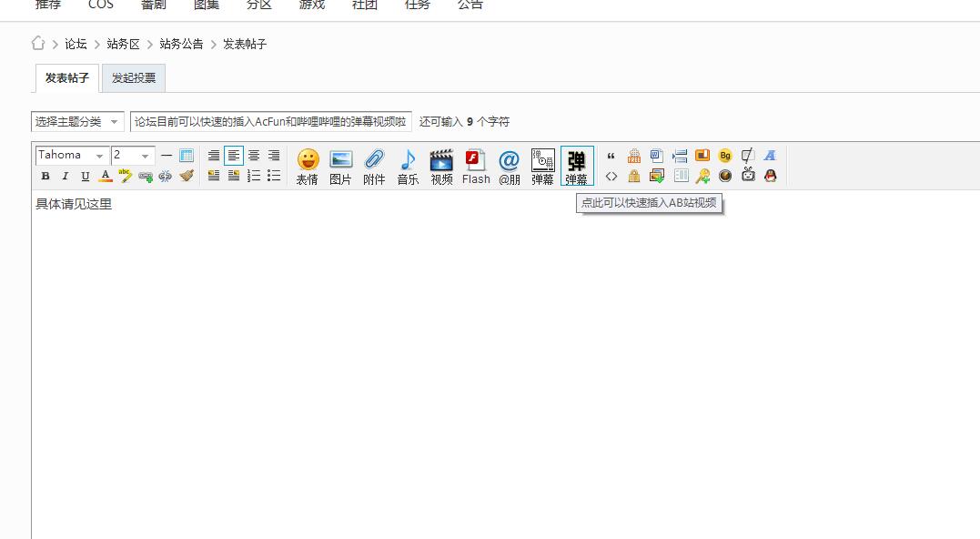The image size is (980, 539).
Task: Insert music with the 音乐 icon
Action: point(408,166)
